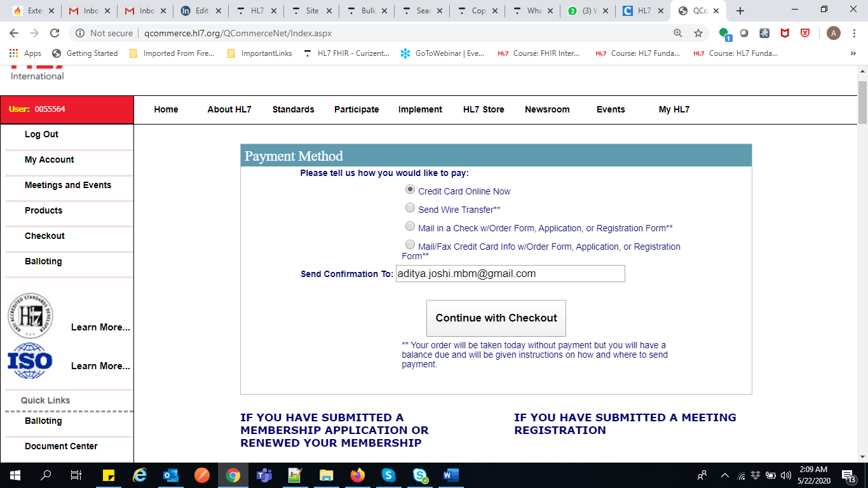Open Getting Started bookmark

85,53
